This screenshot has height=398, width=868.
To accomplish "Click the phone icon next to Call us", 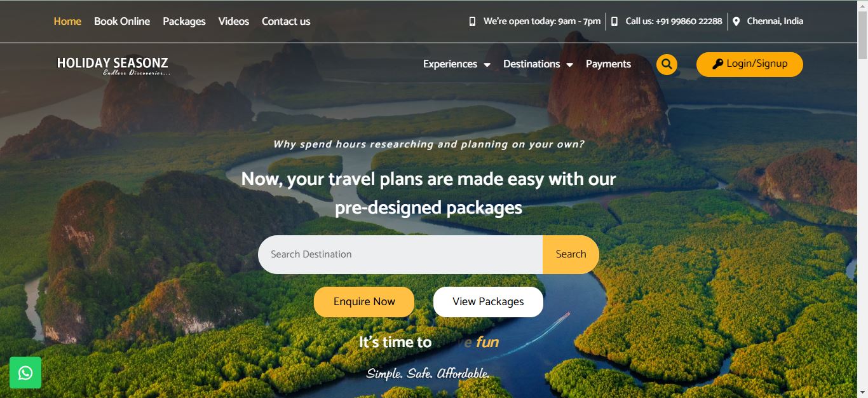I will (x=614, y=22).
